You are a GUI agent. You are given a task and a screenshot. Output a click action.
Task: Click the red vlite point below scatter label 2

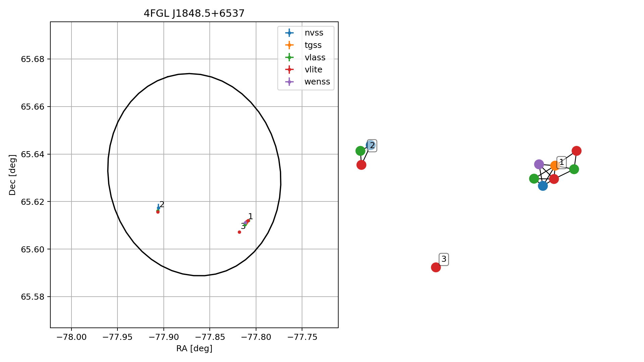click(158, 212)
